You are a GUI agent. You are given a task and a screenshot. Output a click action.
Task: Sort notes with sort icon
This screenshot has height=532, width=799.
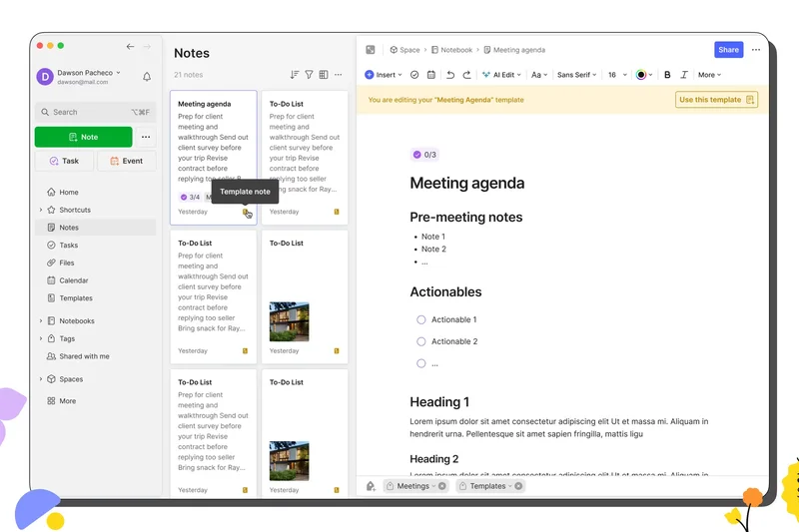294,75
